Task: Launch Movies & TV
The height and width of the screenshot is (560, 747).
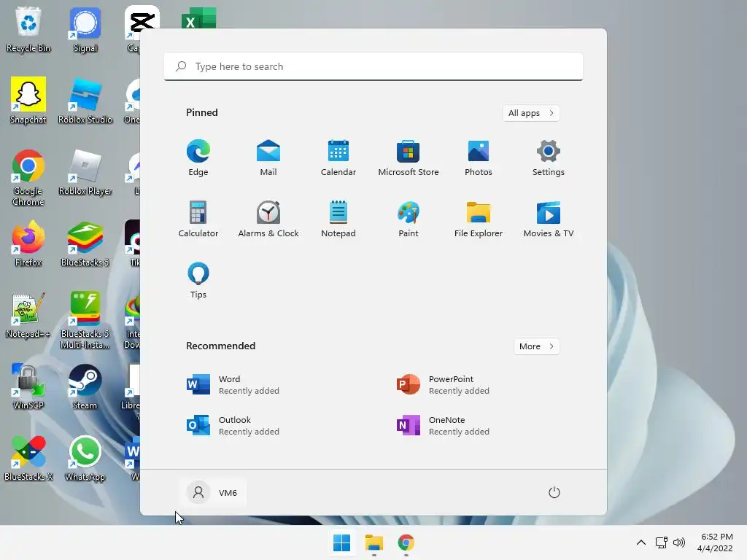Action: click(549, 219)
